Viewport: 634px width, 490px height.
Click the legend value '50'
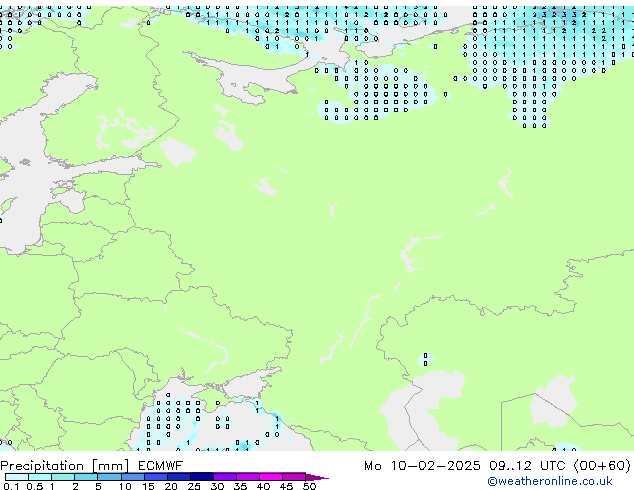pos(309,486)
